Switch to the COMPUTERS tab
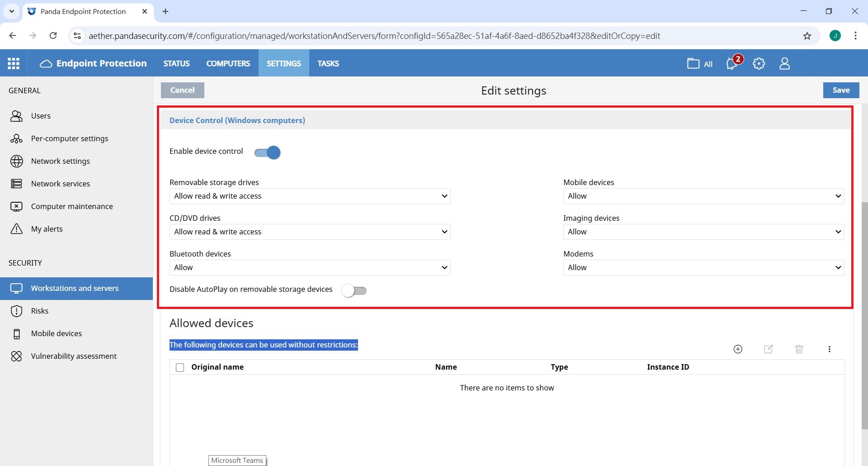868x466 pixels. (228, 63)
